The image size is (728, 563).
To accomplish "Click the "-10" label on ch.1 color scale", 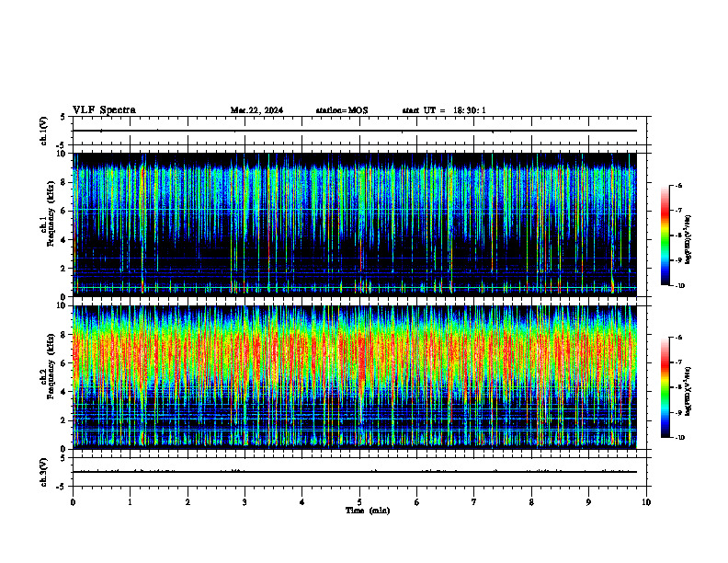I will [x=680, y=286].
